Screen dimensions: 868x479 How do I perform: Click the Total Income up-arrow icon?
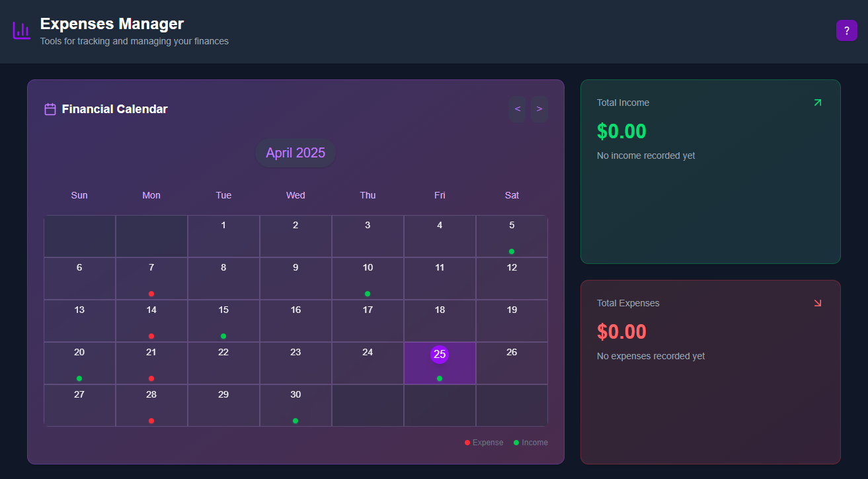pos(818,103)
